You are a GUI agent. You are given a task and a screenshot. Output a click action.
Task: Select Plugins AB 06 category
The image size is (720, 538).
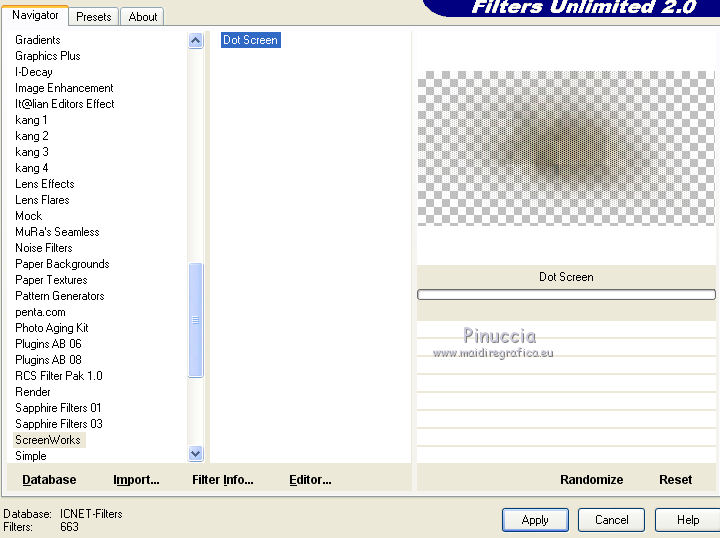click(48, 344)
